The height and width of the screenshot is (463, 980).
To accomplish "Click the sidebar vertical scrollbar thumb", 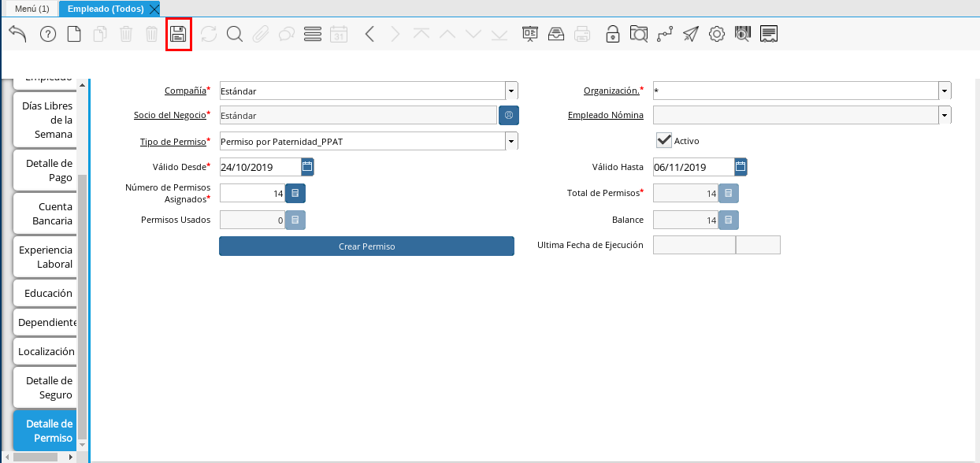I will pyautogui.click(x=83, y=307).
